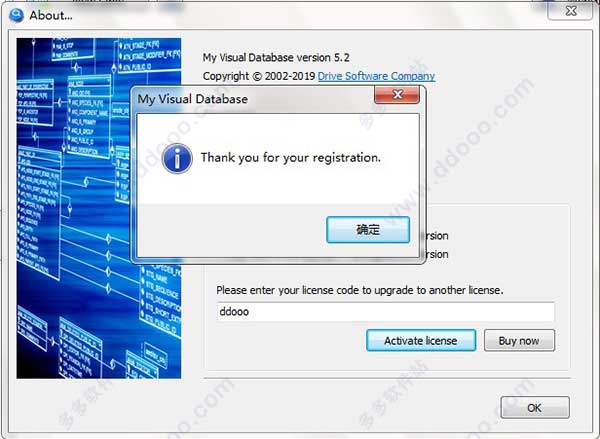Confirm the registration message with 确定 button

click(x=368, y=230)
